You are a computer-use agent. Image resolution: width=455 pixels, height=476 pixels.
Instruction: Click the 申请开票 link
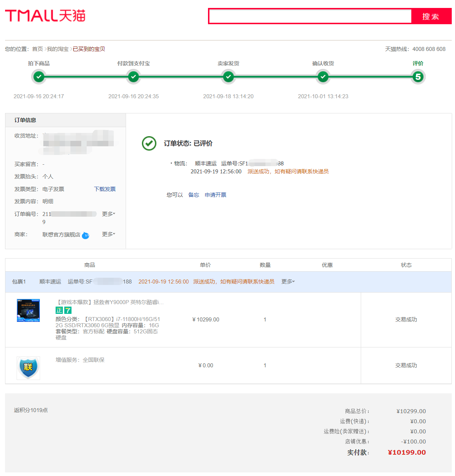point(216,195)
